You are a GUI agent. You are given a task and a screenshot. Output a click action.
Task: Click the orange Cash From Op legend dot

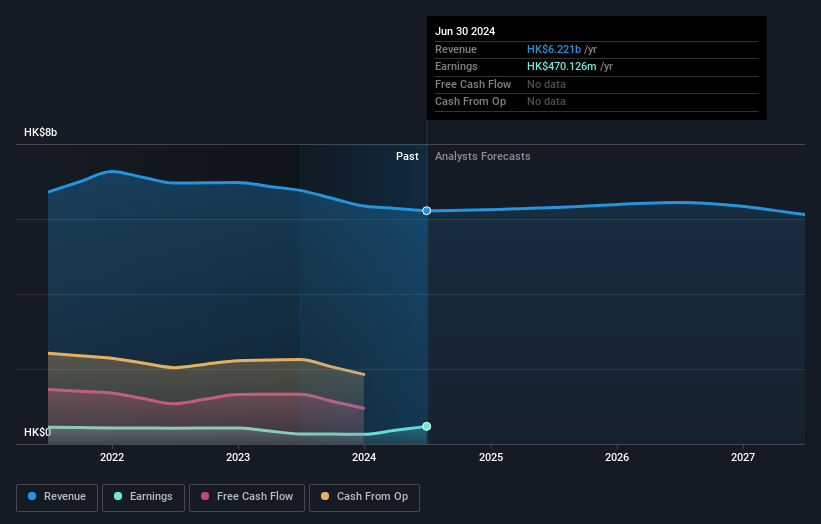(x=325, y=496)
